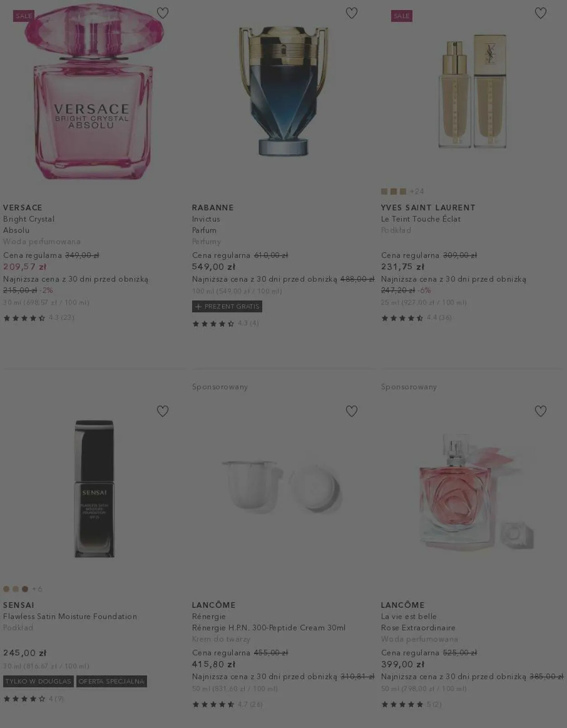This screenshot has height=728, width=567.
Task: Add Lancôme La vie est belle to favorites
Action: [540, 411]
